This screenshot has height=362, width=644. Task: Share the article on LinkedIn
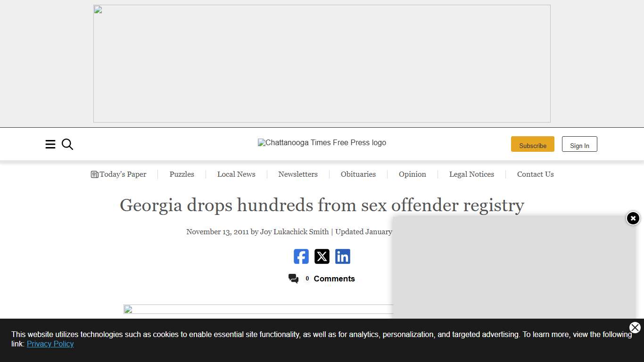[343, 256]
